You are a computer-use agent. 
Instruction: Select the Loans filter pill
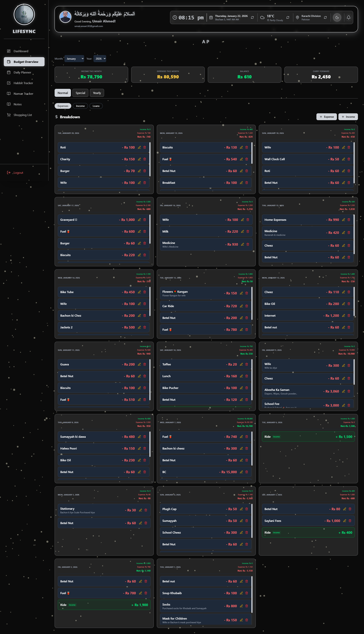pyautogui.click(x=96, y=106)
